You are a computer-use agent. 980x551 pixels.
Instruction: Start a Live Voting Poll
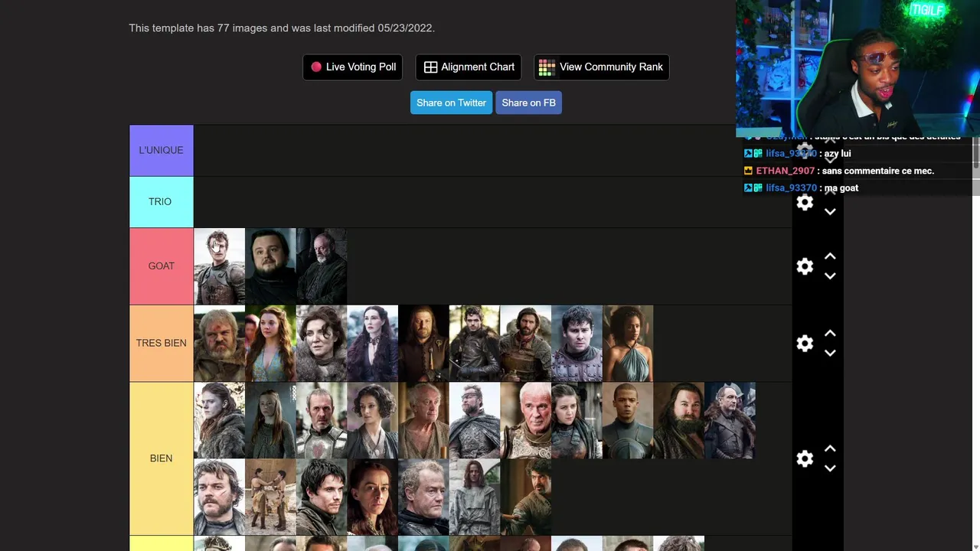(x=353, y=67)
